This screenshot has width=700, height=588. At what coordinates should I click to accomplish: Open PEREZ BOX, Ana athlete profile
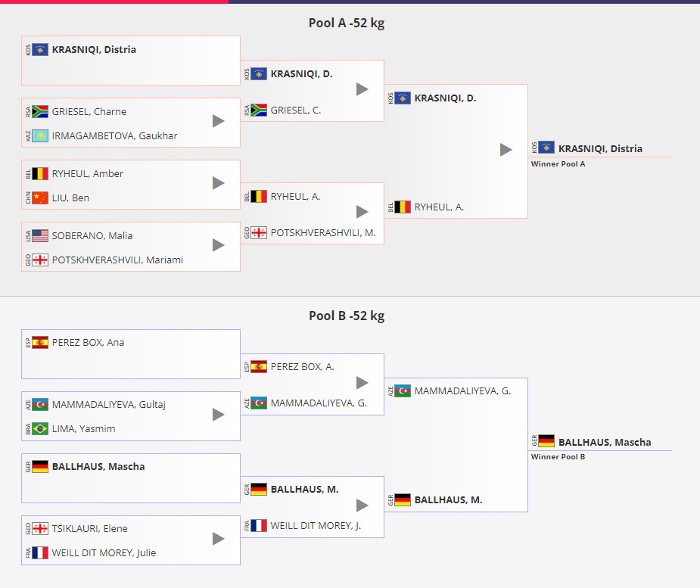tap(88, 343)
